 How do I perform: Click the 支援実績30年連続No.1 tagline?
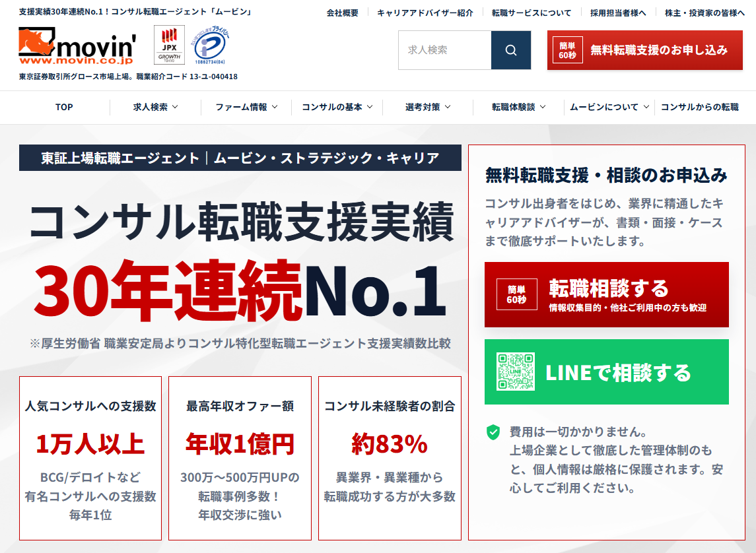coord(135,12)
